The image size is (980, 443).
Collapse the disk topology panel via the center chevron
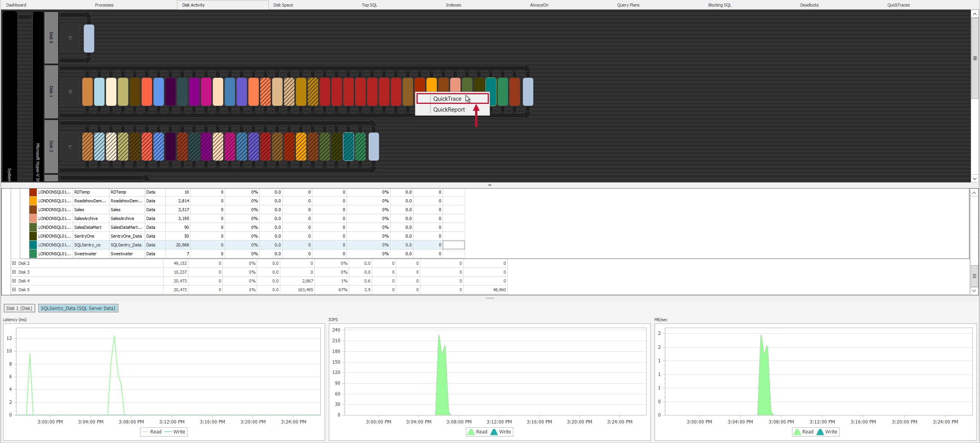[x=490, y=185]
